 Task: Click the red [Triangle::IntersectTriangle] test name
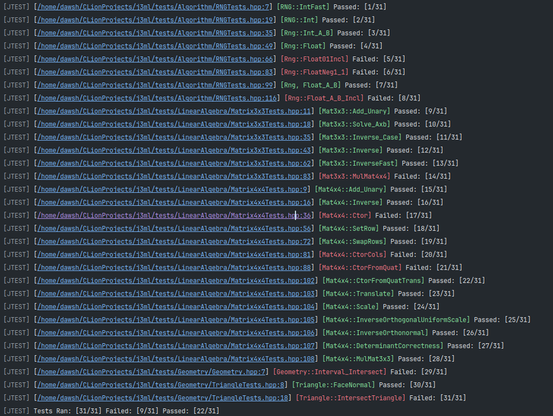point(350,398)
